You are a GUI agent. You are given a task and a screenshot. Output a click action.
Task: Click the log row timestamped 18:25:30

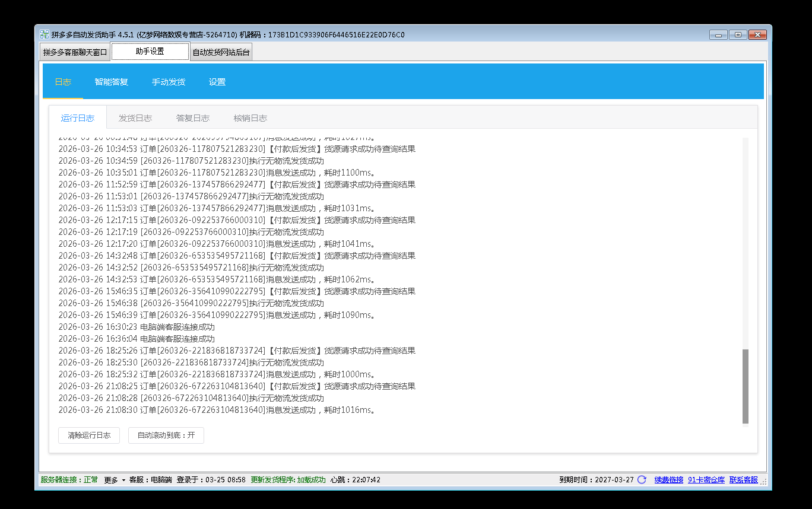[191, 362]
